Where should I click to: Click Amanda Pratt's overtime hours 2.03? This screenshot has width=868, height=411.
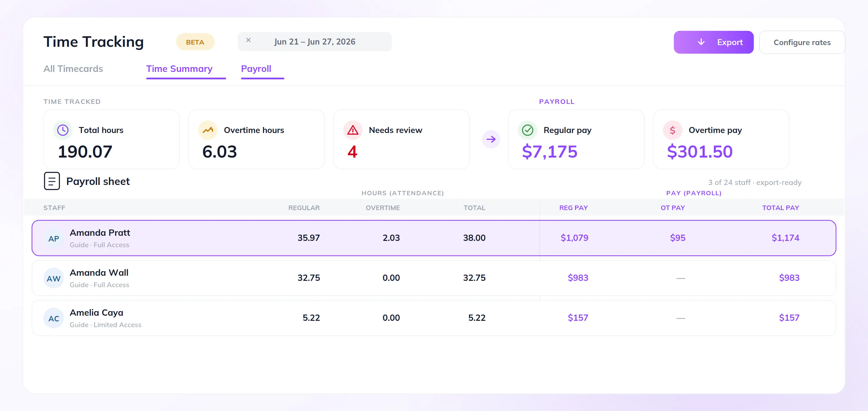coord(391,238)
